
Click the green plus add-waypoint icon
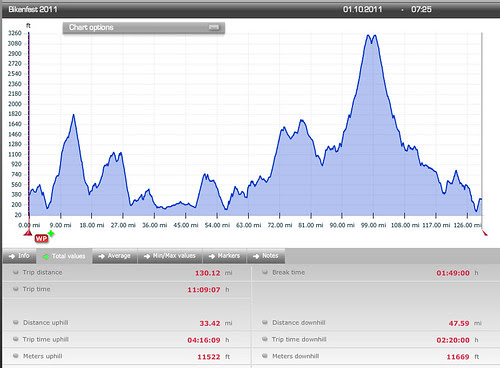click(51, 234)
